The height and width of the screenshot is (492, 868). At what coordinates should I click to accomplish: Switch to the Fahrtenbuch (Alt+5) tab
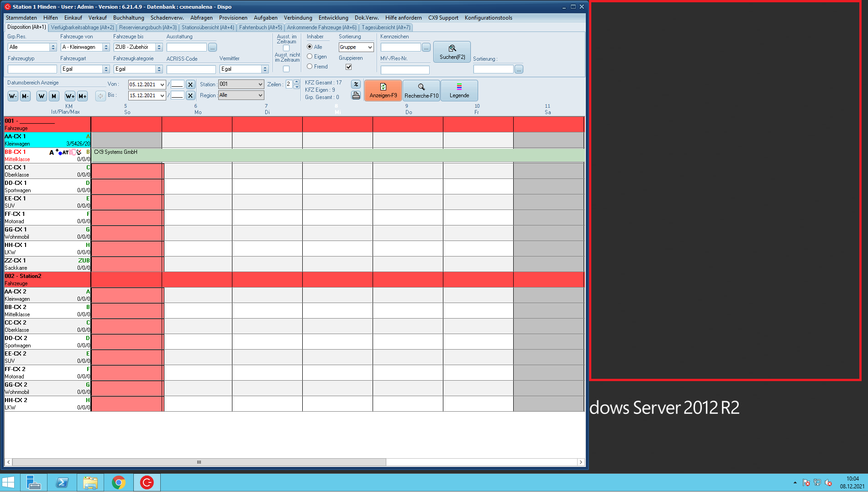point(260,27)
